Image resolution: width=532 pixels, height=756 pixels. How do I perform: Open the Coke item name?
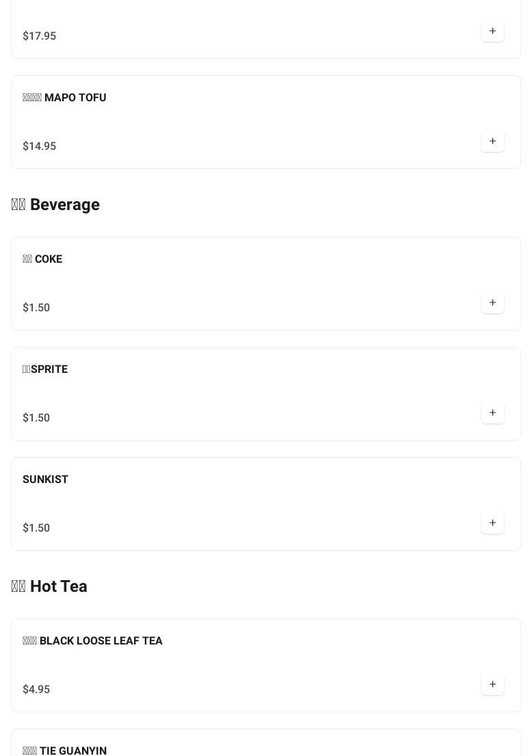(42, 259)
